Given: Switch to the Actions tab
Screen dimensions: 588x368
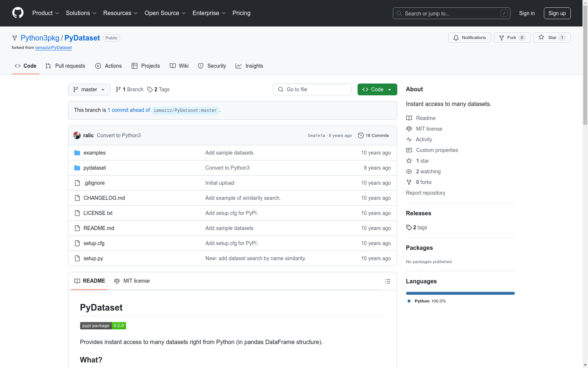Looking at the screenshot, I should point(108,66).
